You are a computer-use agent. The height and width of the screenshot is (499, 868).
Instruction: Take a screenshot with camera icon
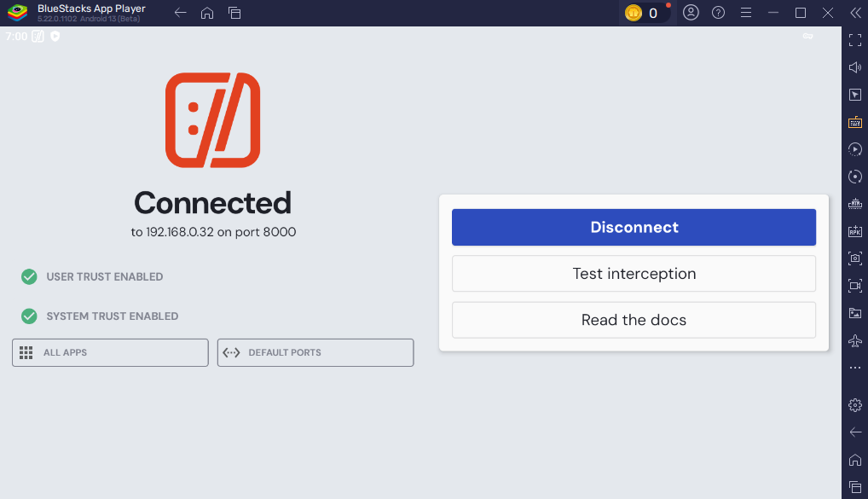[x=855, y=258]
